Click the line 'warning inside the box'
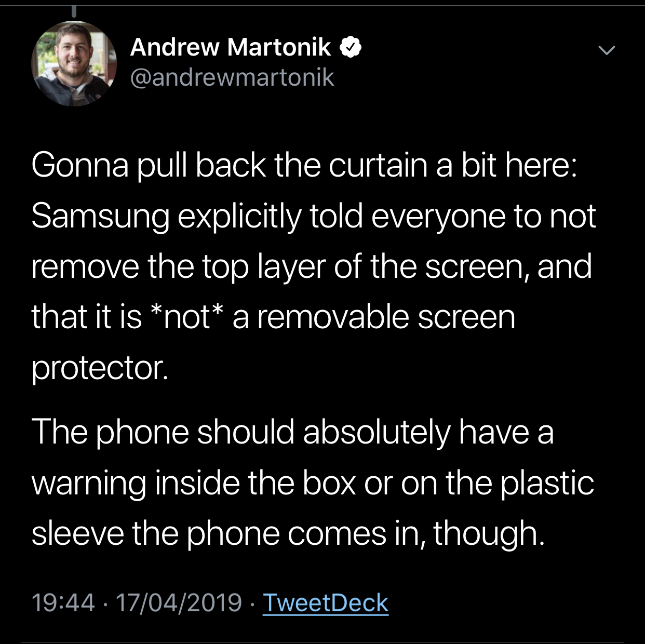The image size is (645, 644). pos(313,483)
